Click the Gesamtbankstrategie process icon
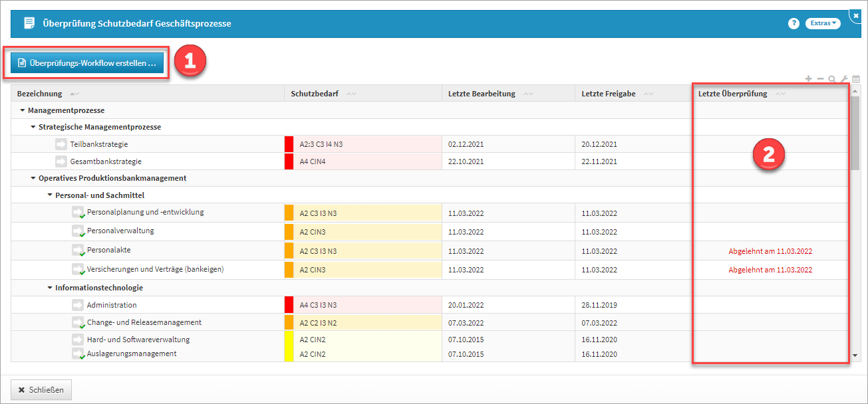 [61, 161]
